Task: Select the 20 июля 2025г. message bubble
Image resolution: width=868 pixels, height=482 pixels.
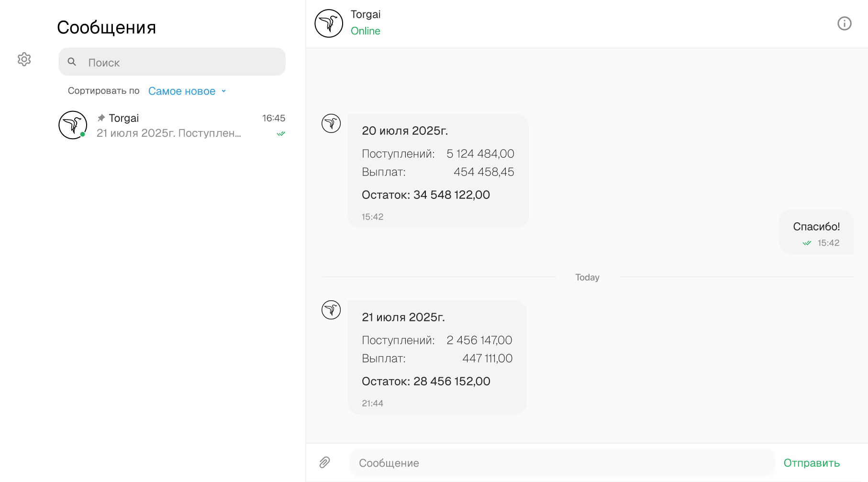Action: point(438,171)
